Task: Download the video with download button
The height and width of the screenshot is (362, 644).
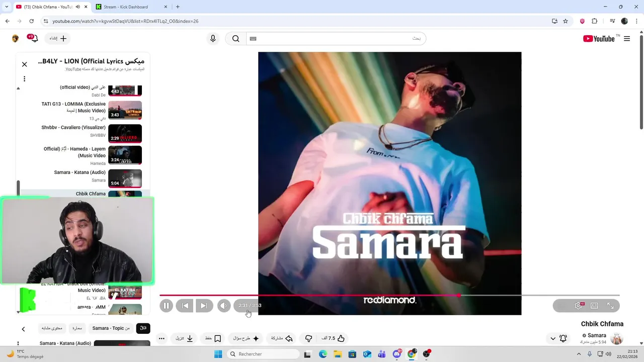Action: tap(184, 338)
